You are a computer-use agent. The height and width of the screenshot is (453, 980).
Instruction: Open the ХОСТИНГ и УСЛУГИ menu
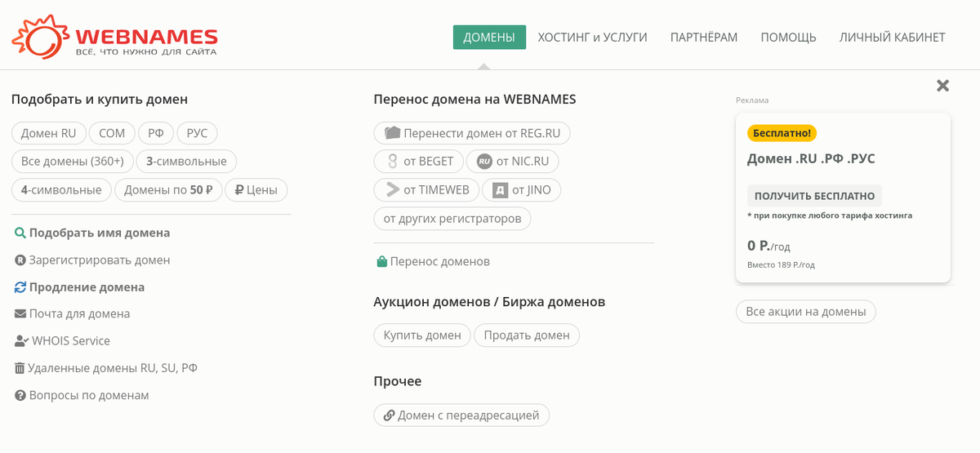[592, 37]
